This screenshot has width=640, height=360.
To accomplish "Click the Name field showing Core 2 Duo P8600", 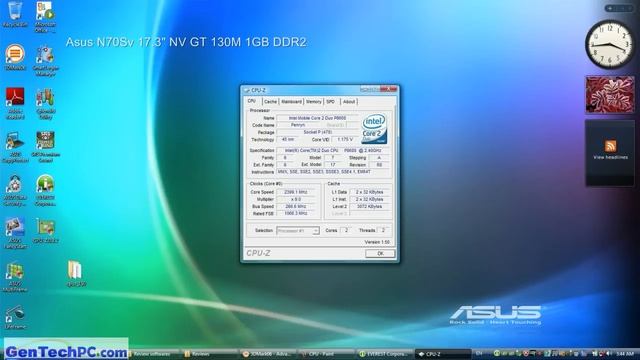I will [318, 118].
